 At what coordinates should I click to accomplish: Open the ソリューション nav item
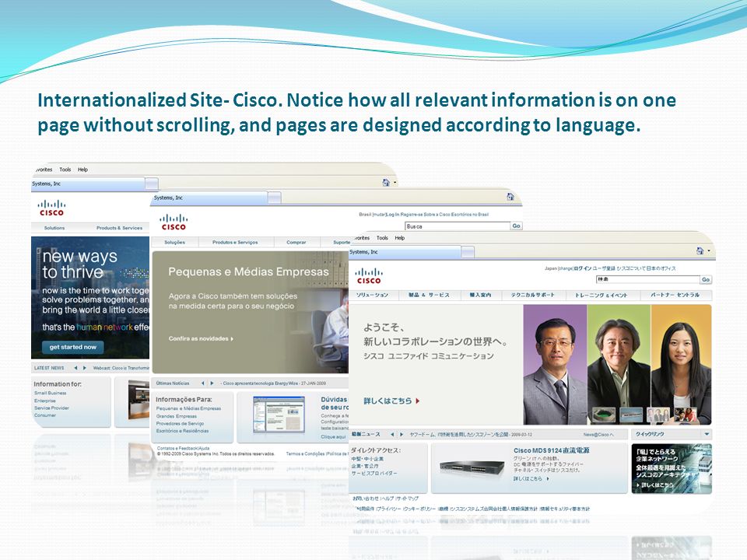pos(373,296)
